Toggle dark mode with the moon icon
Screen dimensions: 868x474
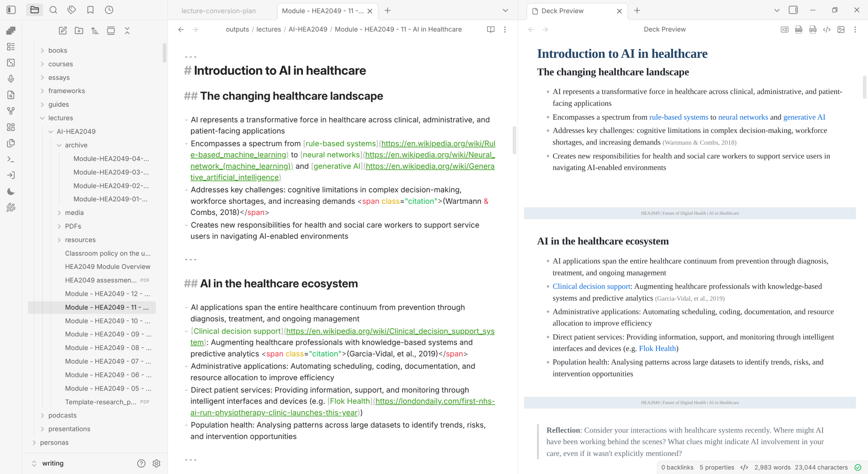(x=11, y=191)
